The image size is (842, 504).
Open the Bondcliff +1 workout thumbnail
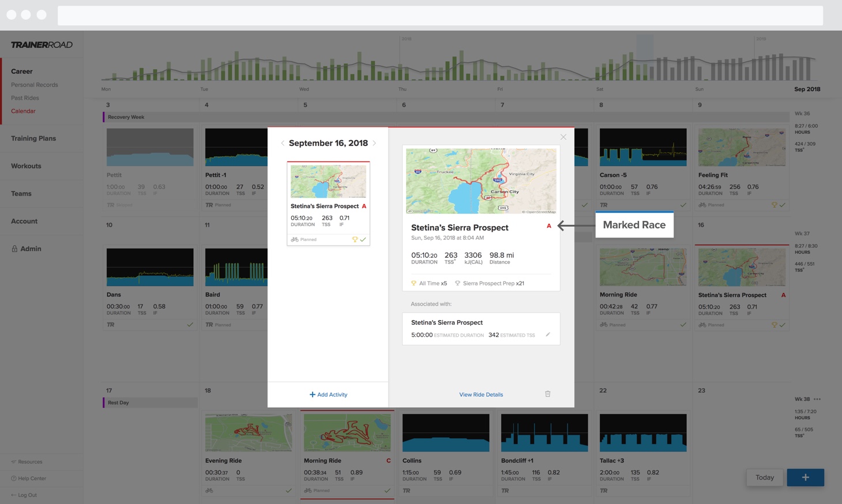[x=544, y=432]
